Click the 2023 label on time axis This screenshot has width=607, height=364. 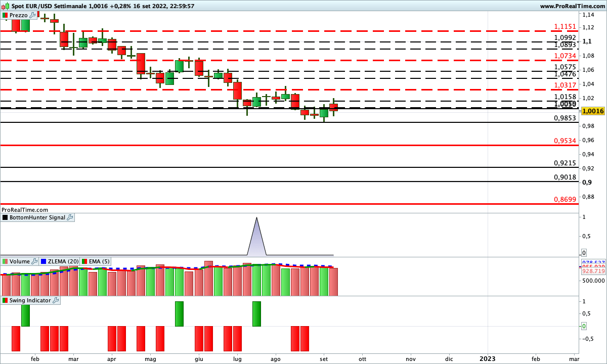(487, 358)
